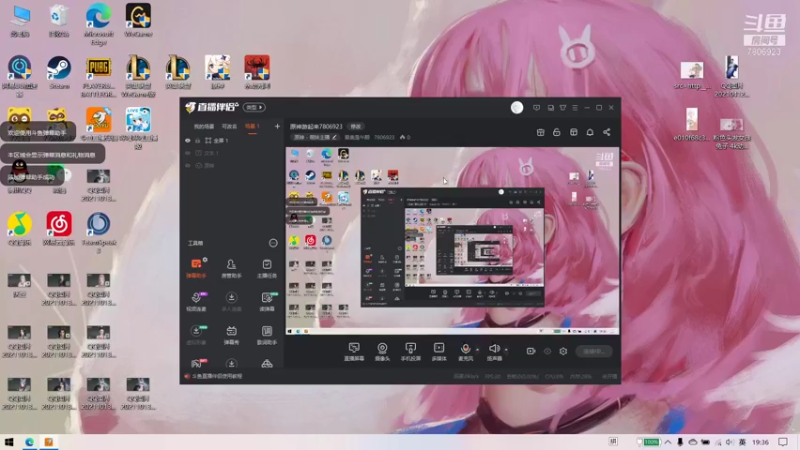Toggle visibility of the 文本 1 source
Viewport: 800px width, 450px height.
click(x=188, y=153)
